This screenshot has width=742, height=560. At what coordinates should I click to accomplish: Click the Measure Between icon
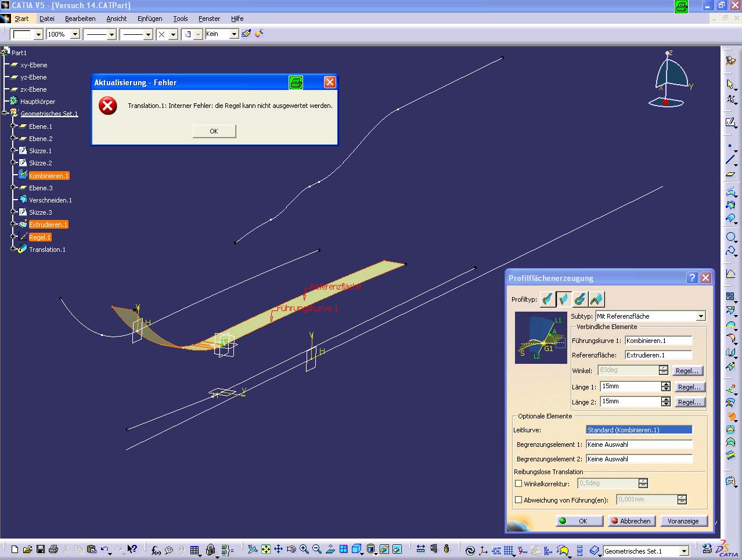click(x=421, y=549)
